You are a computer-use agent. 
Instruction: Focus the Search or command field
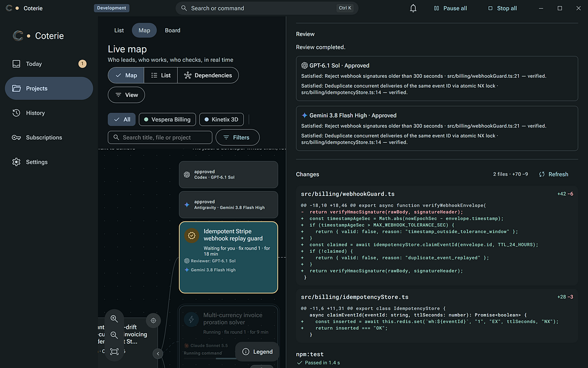pyautogui.click(x=266, y=8)
